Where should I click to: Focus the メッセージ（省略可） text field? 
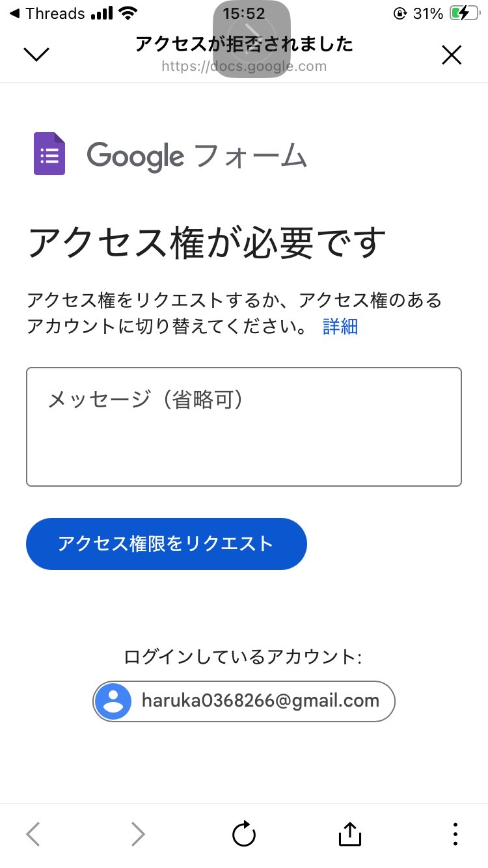[x=244, y=427]
